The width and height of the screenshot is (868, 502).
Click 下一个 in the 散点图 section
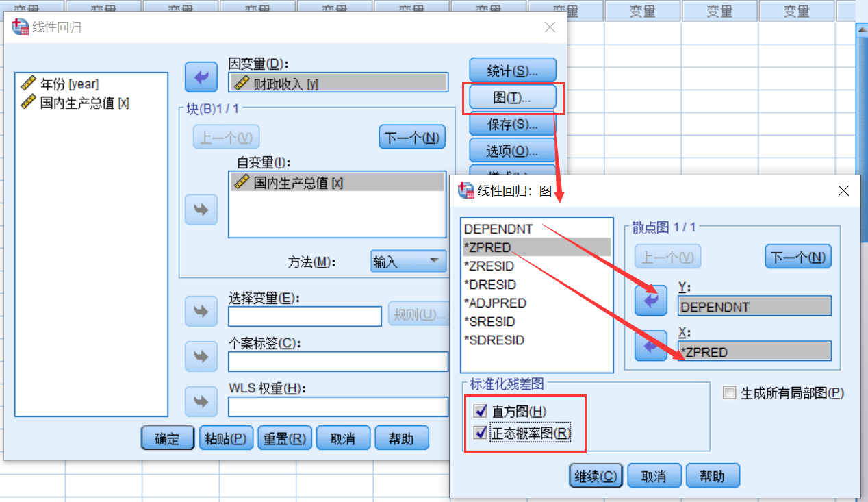click(x=797, y=256)
